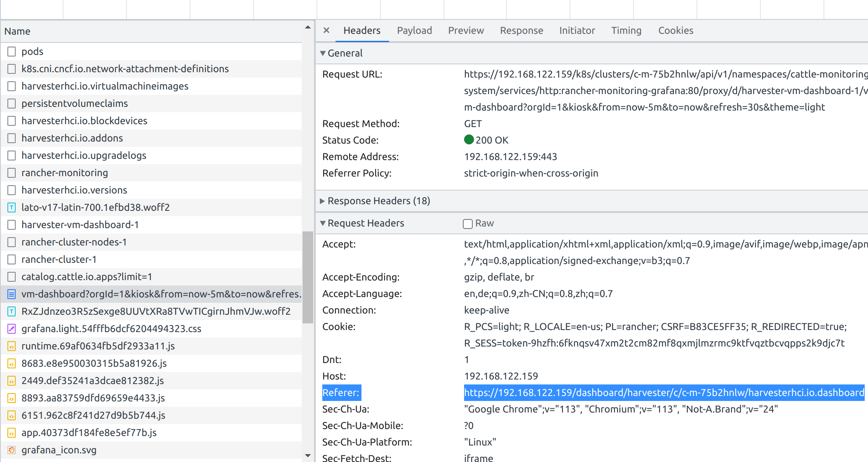This screenshot has height=462, width=868.
Task: Click the font file icon beside lato-v17-latin-700.1efbd38.woff2
Action: (x=11, y=207)
